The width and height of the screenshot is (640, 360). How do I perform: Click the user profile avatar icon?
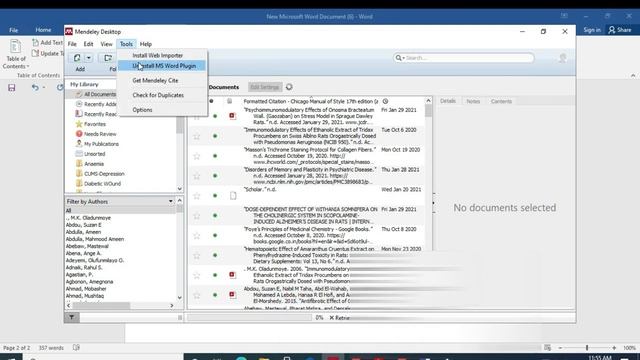click(x=562, y=58)
